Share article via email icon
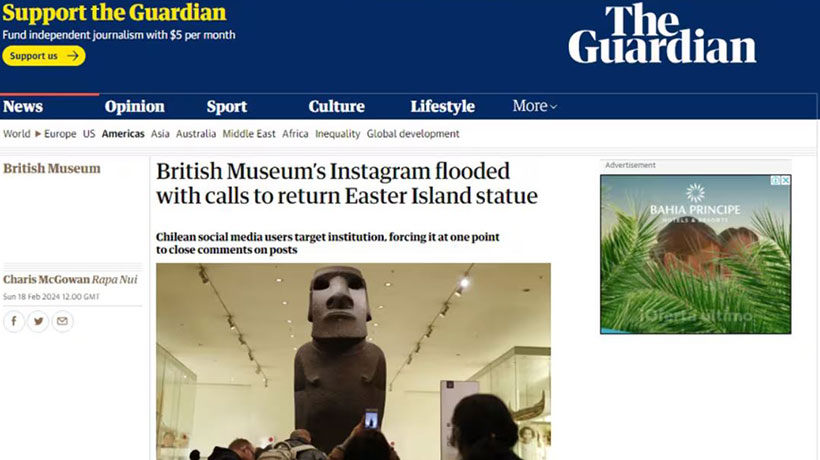This screenshot has width=820, height=460. pyautogui.click(x=62, y=321)
